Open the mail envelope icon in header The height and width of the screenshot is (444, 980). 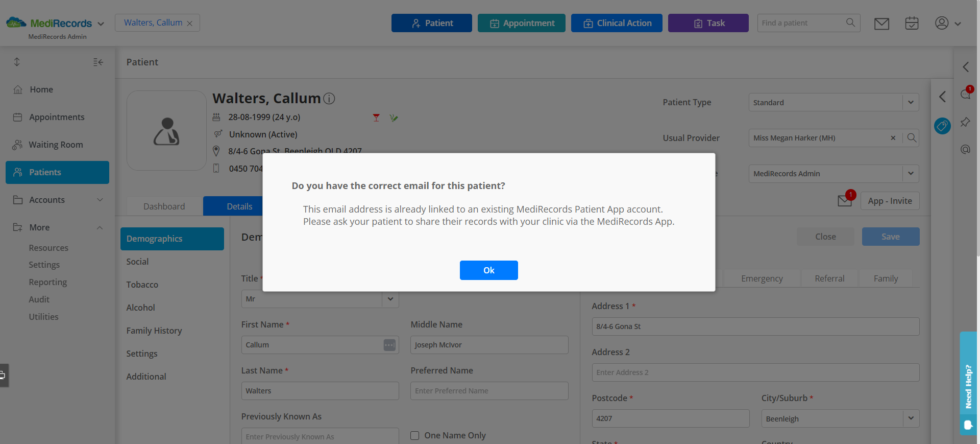click(x=881, y=24)
